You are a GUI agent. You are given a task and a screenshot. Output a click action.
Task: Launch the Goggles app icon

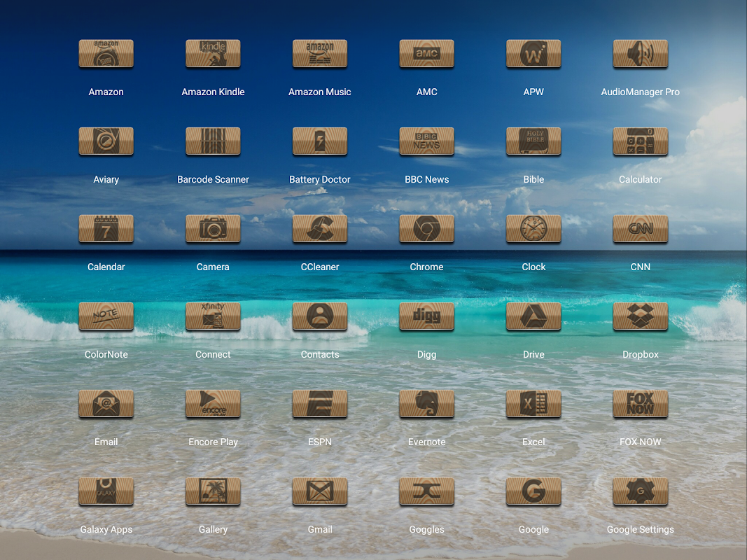tap(426, 491)
